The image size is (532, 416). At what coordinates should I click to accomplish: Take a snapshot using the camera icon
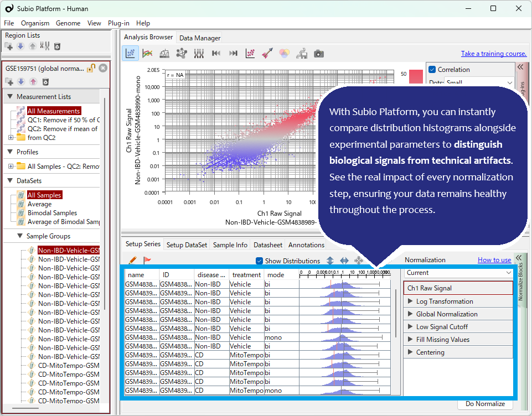click(319, 53)
